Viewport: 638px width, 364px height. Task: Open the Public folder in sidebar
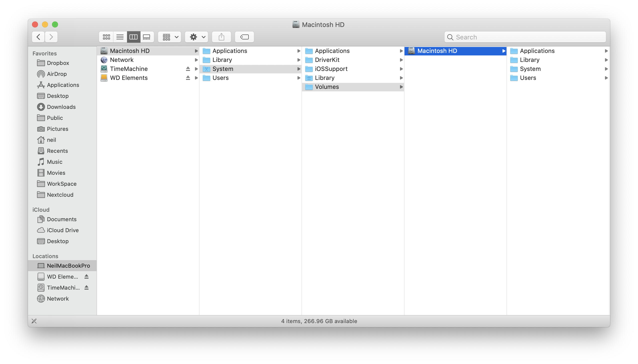[x=62, y=118]
